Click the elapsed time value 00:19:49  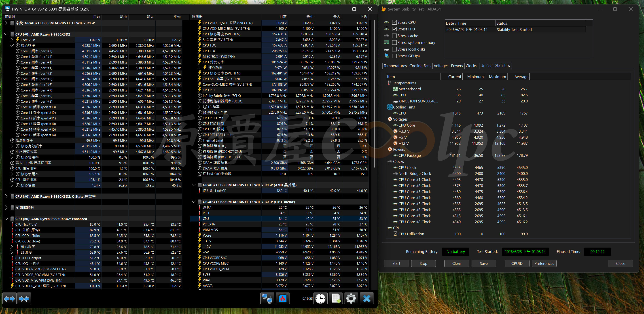597,252
